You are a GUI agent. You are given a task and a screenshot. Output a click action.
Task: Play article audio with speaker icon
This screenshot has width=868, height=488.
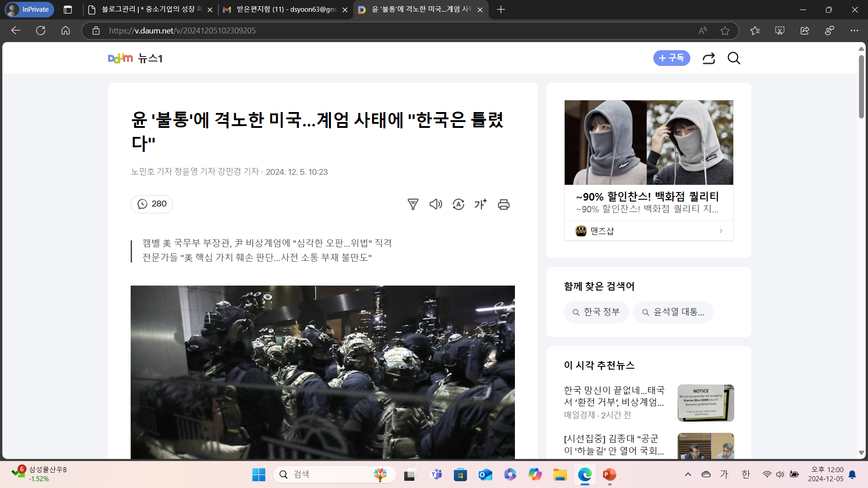point(435,204)
